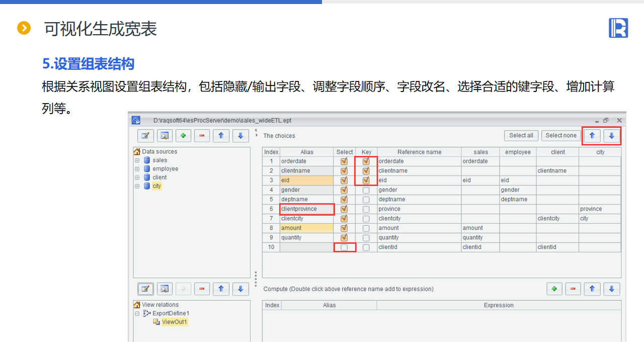Uncheck Select for the orderdate row
This screenshot has width=644, height=362.
344,161
